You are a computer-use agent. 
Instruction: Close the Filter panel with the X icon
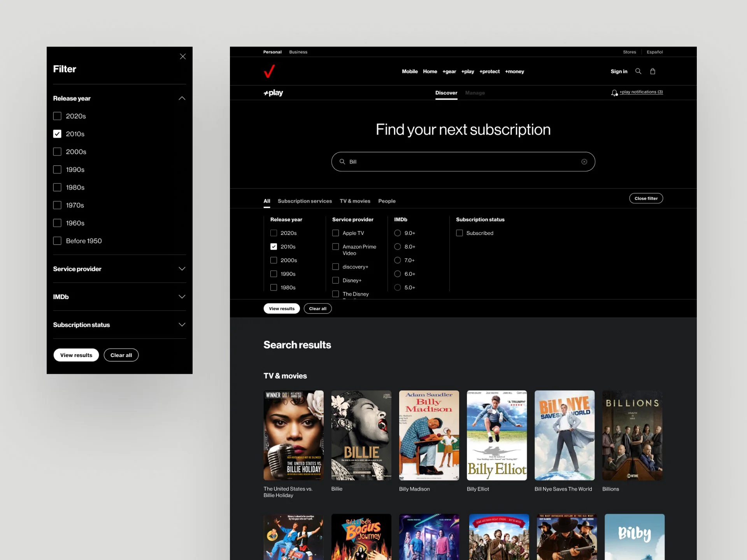pyautogui.click(x=183, y=56)
